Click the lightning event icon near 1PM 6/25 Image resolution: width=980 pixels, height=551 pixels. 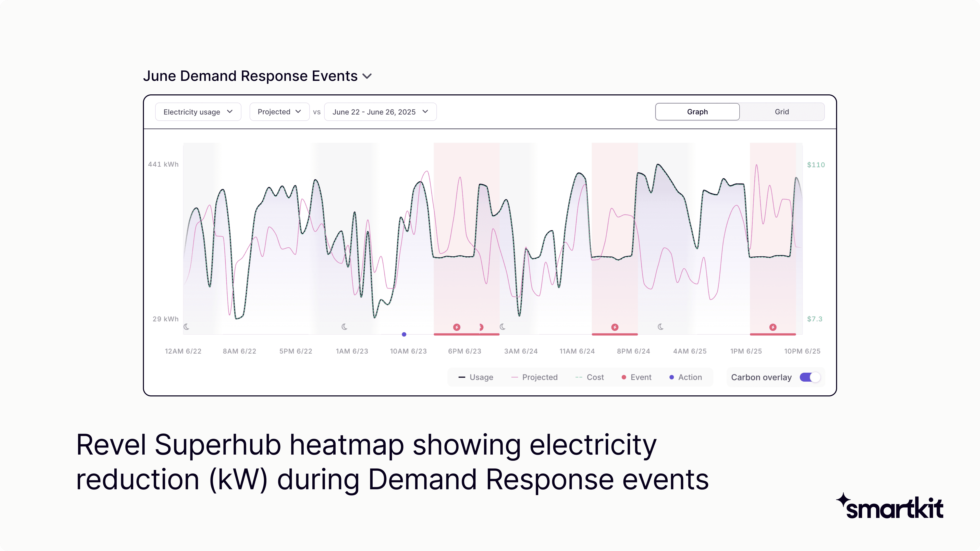click(773, 327)
